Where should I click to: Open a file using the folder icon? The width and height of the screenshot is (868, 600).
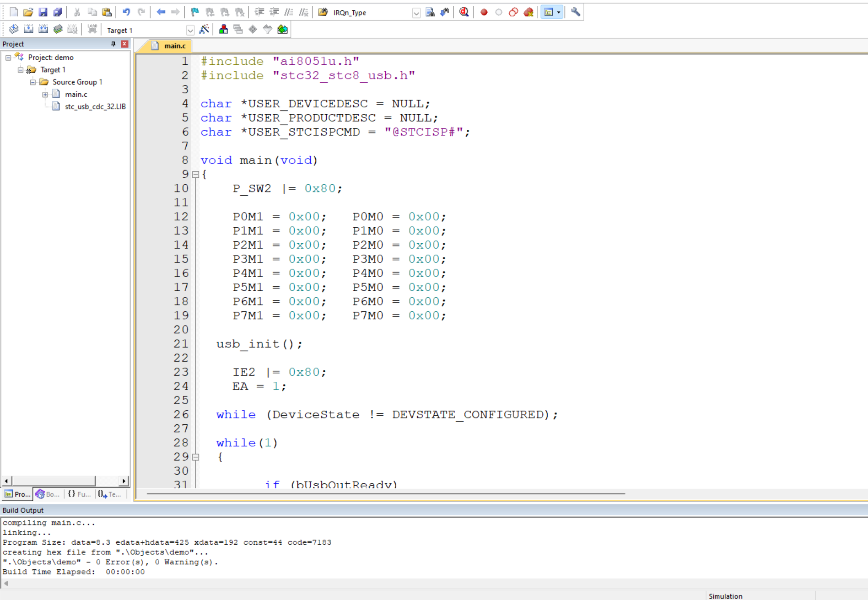click(x=28, y=12)
